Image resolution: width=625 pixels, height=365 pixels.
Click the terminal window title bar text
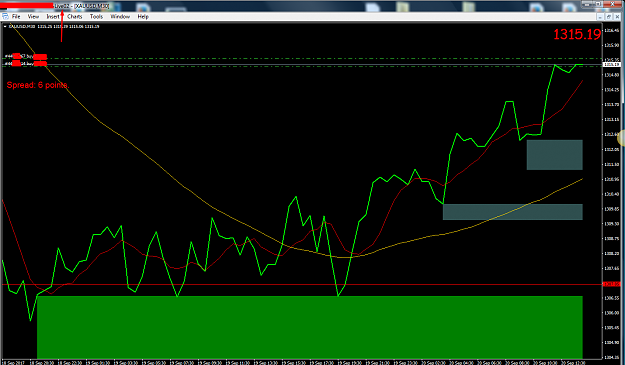point(82,6)
